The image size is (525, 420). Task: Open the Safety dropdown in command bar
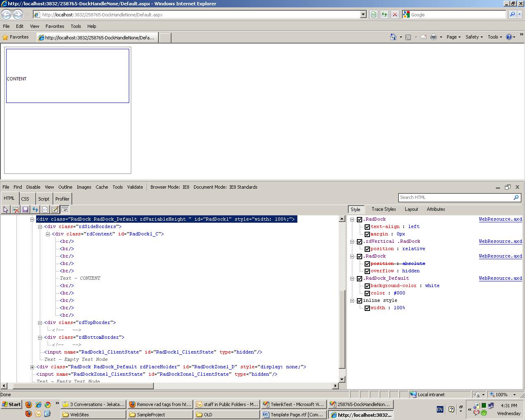[474, 37]
